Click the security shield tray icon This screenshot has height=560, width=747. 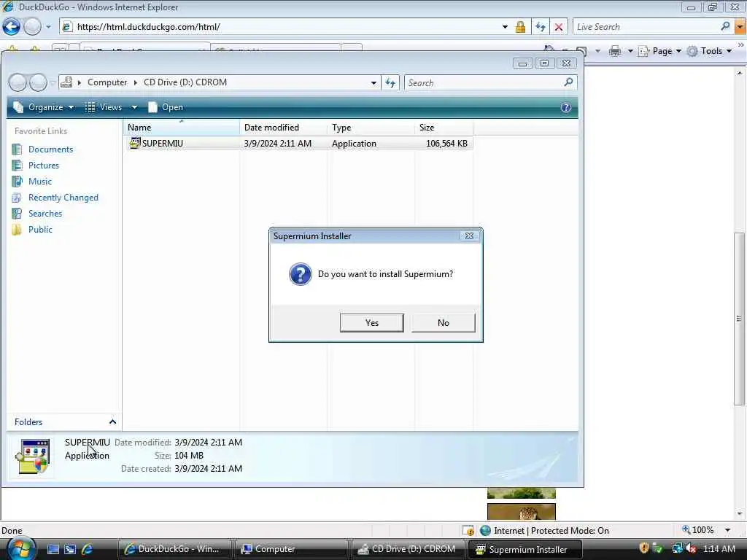[643, 548]
